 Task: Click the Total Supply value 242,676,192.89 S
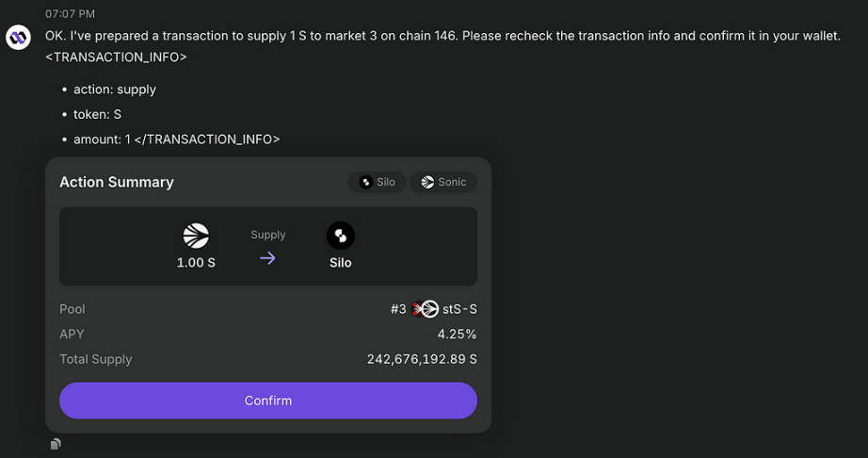click(x=422, y=359)
